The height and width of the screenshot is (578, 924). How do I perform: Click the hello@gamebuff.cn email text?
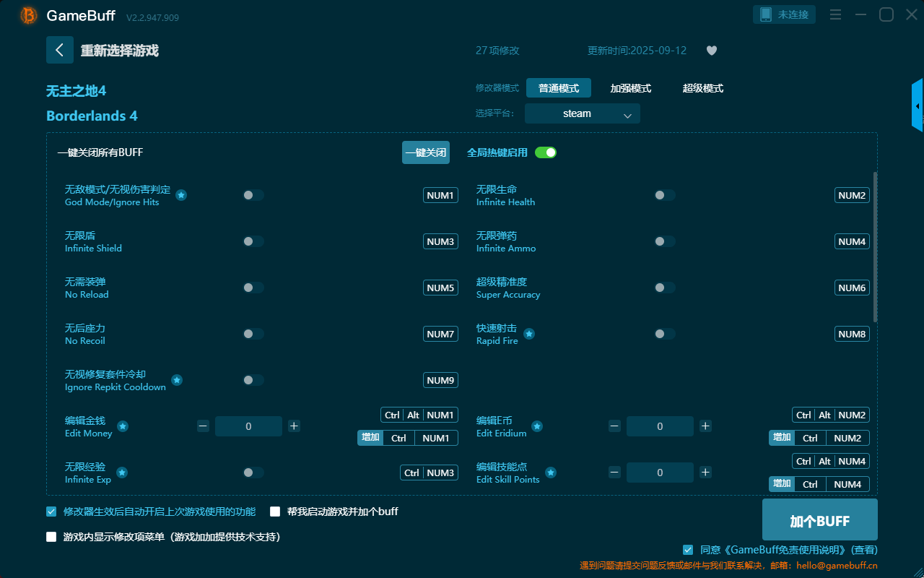pyautogui.click(x=837, y=566)
